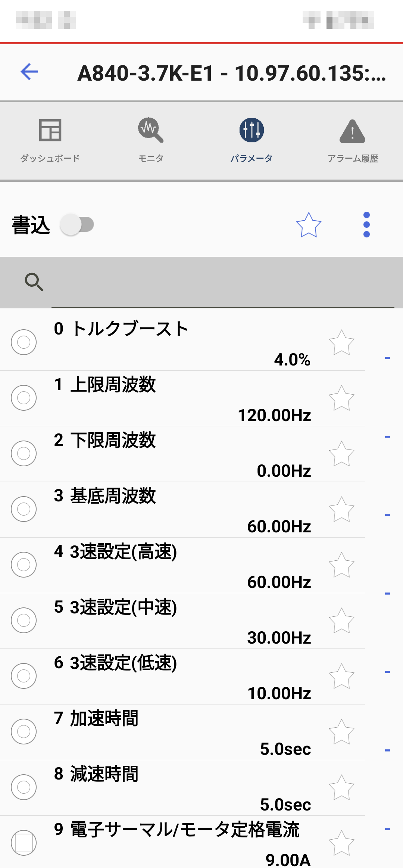403x868 pixels.
Task: Click the blue favorites star filter
Action: 309,225
